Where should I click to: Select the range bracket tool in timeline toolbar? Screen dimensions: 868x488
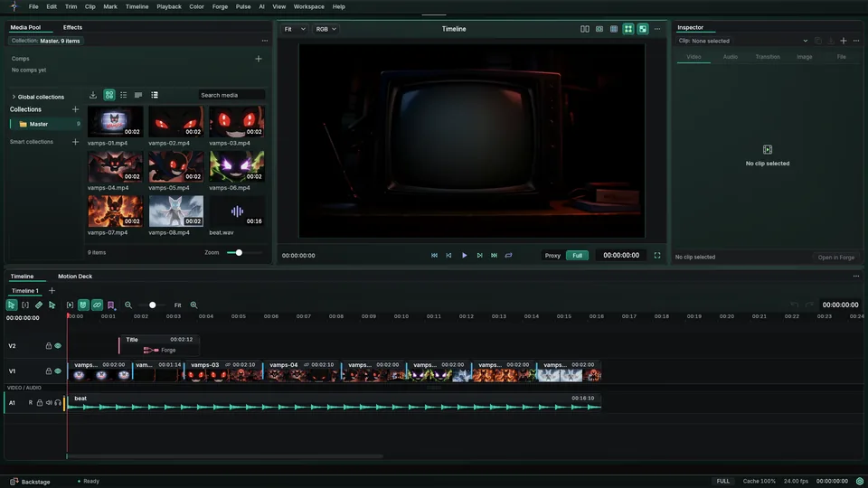click(x=25, y=305)
